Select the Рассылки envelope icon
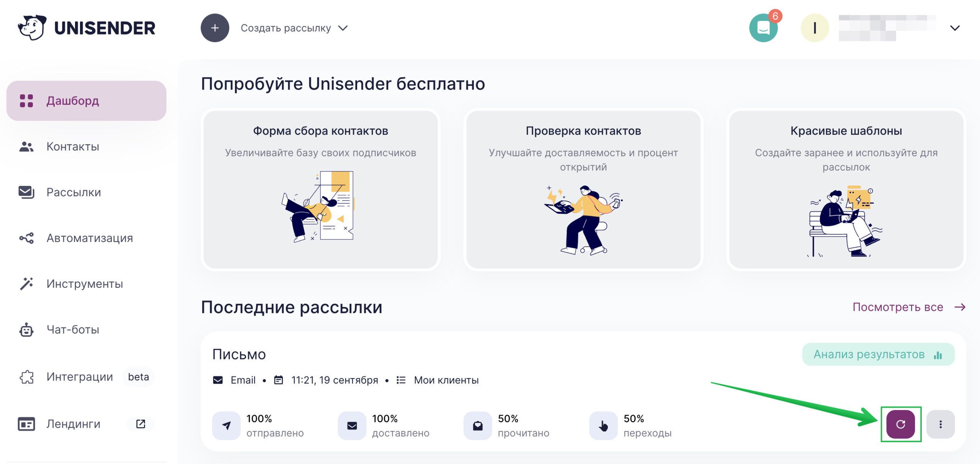Viewport: 980px width, 464px height. 25,192
